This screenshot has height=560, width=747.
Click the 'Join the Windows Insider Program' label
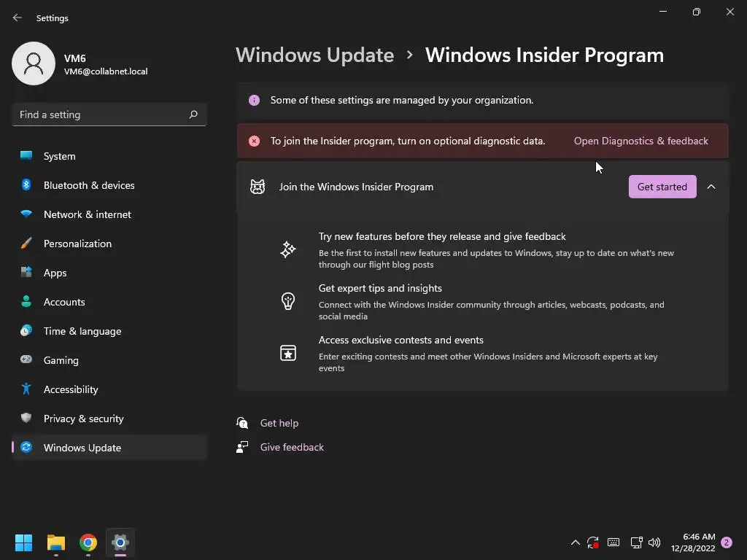coord(356,187)
